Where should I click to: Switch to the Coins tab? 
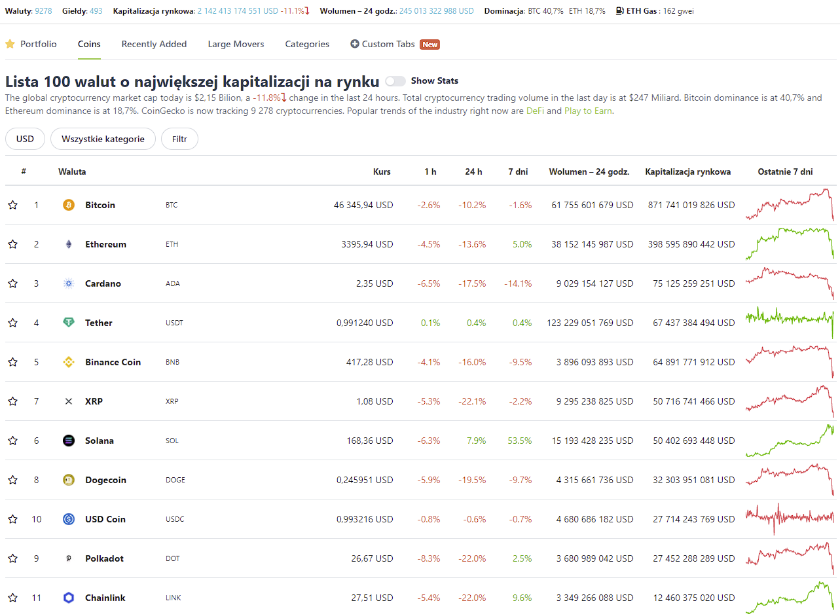pos(89,44)
